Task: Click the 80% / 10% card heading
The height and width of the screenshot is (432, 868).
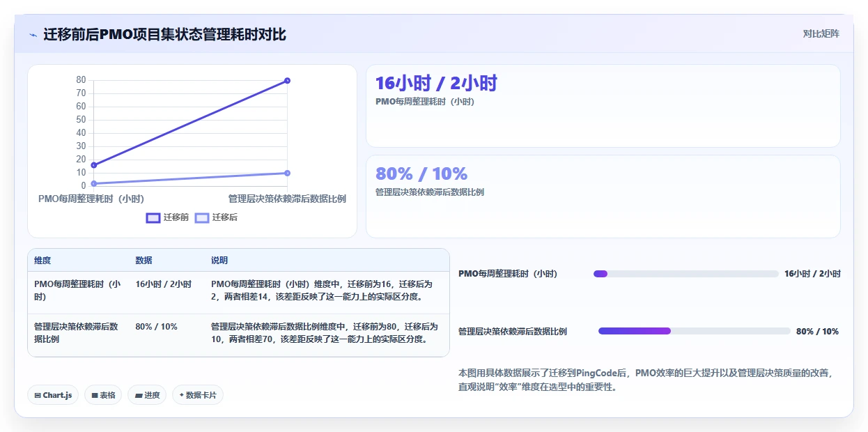Action: click(x=421, y=173)
